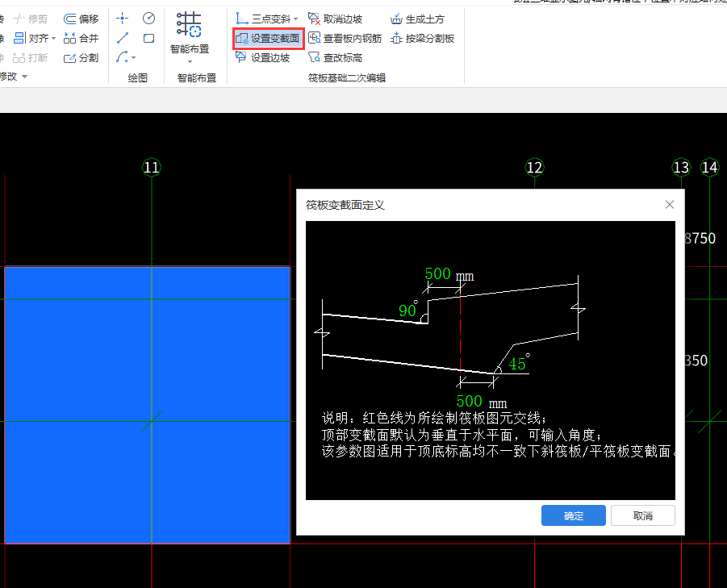The width and height of the screenshot is (727, 588).
Task: Select the blue raft slab element
Action: tap(148, 405)
